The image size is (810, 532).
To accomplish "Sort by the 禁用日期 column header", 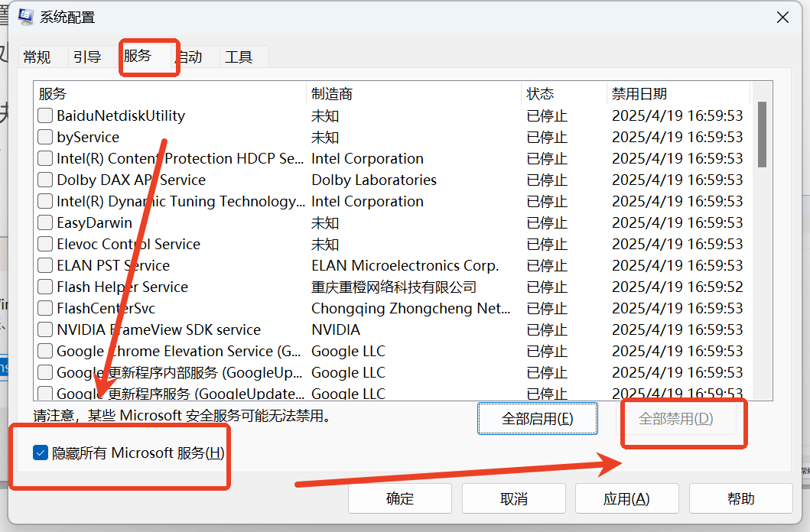I will point(678,94).
